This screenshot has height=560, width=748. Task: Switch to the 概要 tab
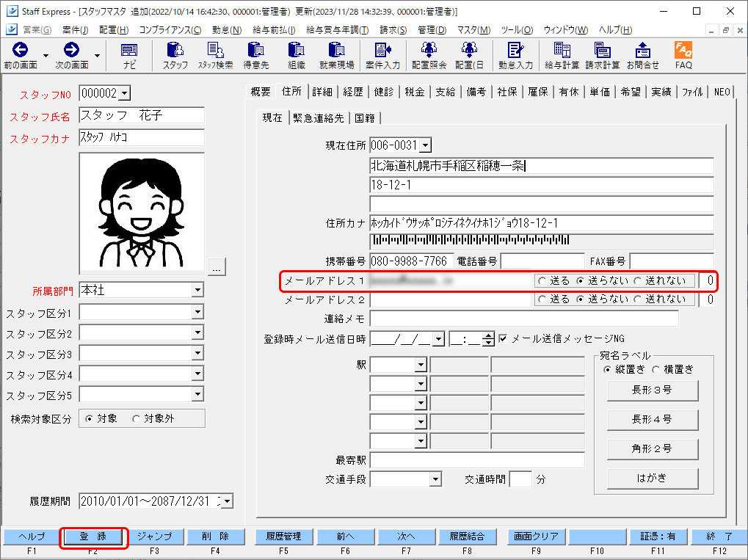pos(261,92)
